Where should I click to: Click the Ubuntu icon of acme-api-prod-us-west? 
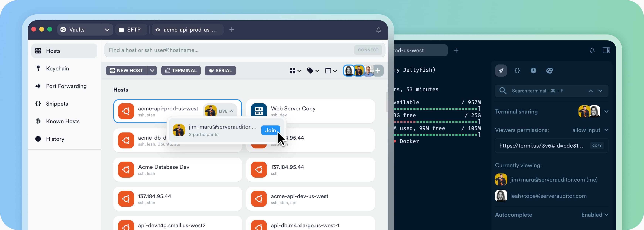tap(126, 111)
